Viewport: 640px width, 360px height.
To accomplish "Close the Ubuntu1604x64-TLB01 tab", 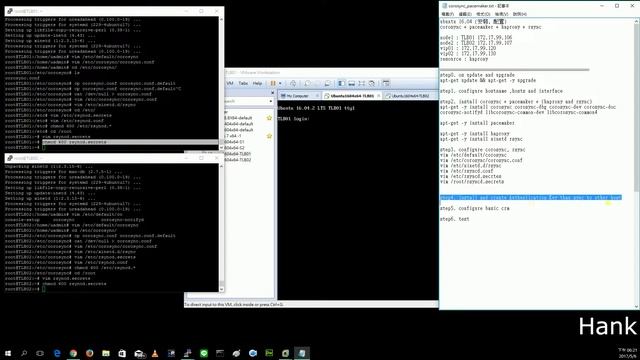I will (x=378, y=96).
